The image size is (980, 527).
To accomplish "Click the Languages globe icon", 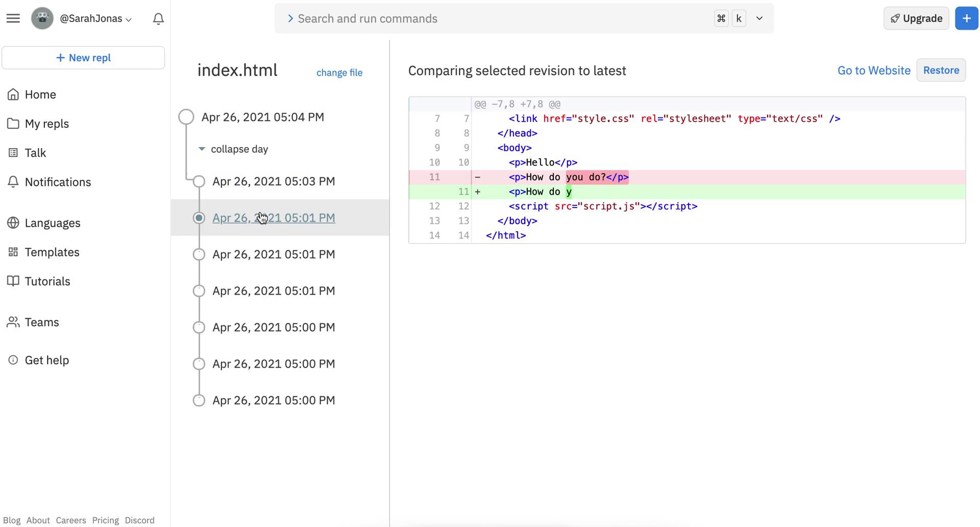I will [x=13, y=223].
